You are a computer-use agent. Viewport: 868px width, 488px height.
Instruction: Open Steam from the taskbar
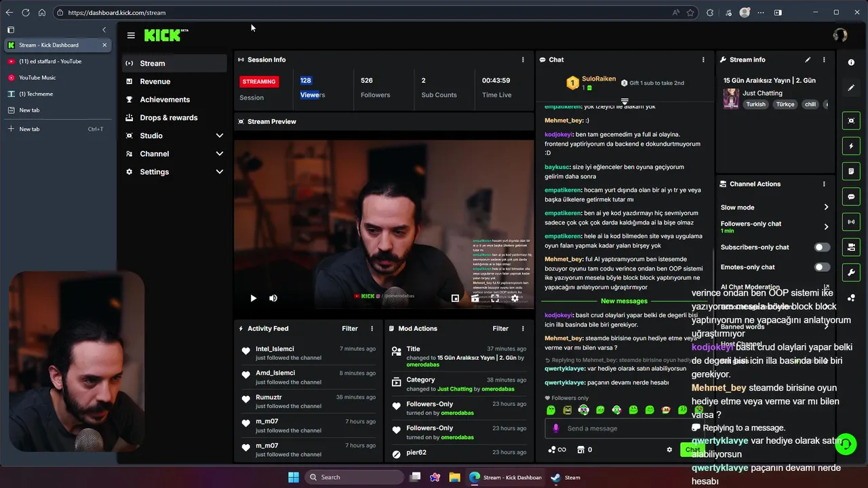(x=566, y=477)
